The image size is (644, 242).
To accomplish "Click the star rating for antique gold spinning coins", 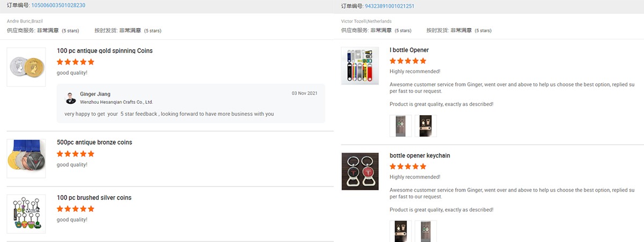I will click(x=75, y=62).
